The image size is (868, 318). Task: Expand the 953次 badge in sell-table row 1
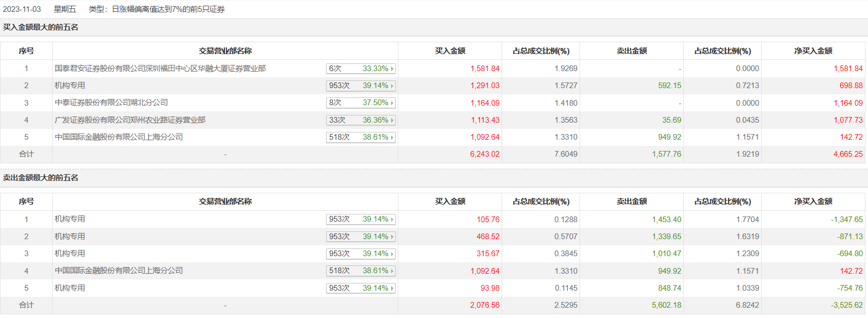(392, 220)
